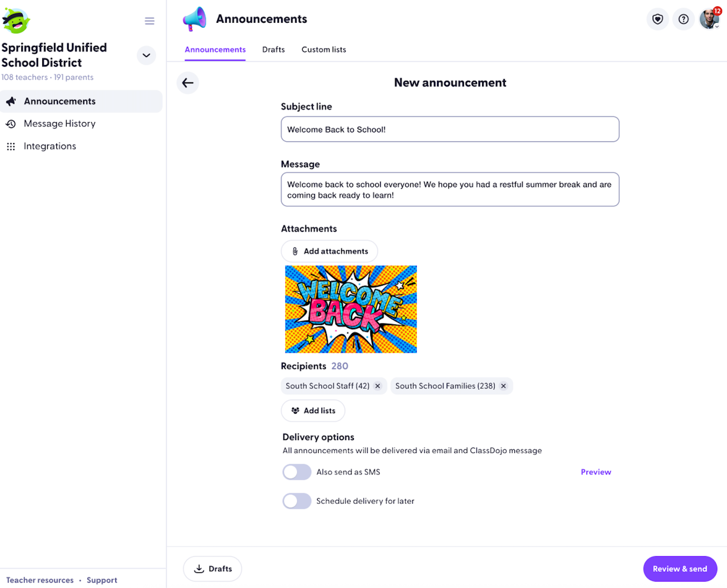Screen dimensions: 727x588
Task: Open user profile avatar menu
Action: point(709,19)
